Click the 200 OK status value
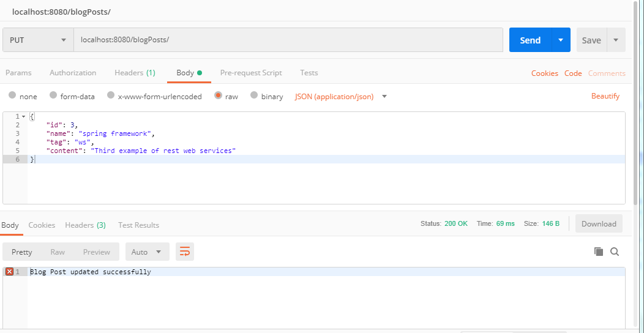The width and height of the screenshot is (644, 333). (456, 224)
